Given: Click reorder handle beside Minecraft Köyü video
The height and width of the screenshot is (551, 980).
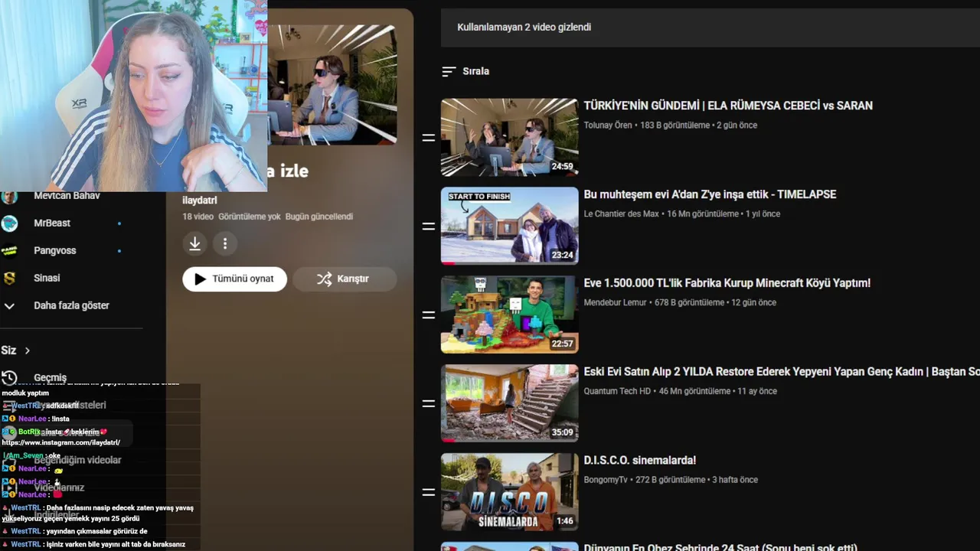Looking at the screenshot, I should [429, 315].
